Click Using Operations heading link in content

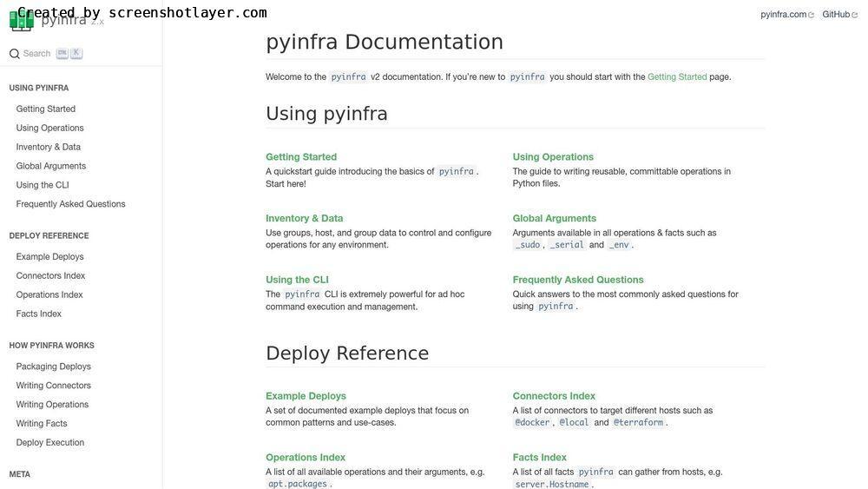553,156
